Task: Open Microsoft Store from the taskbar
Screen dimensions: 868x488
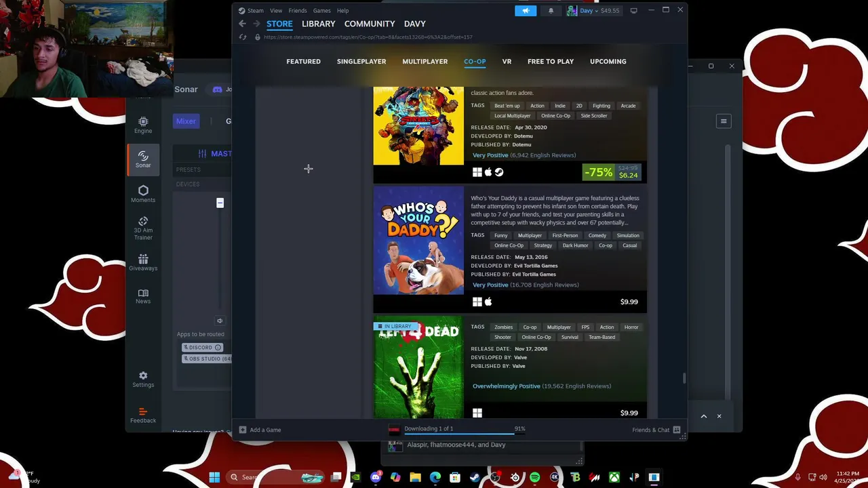Action: click(x=455, y=477)
